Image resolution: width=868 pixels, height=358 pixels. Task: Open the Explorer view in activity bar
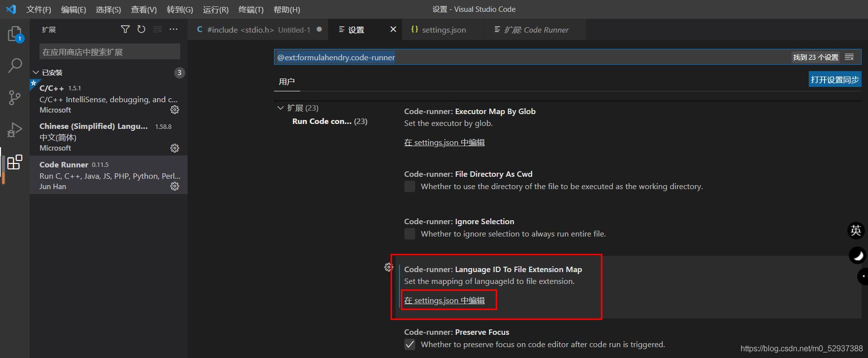15,34
